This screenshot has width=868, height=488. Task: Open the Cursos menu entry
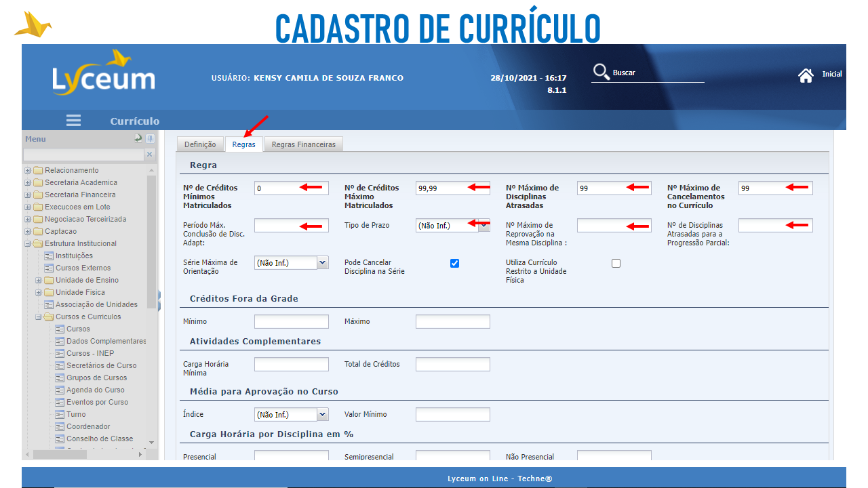coord(78,329)
